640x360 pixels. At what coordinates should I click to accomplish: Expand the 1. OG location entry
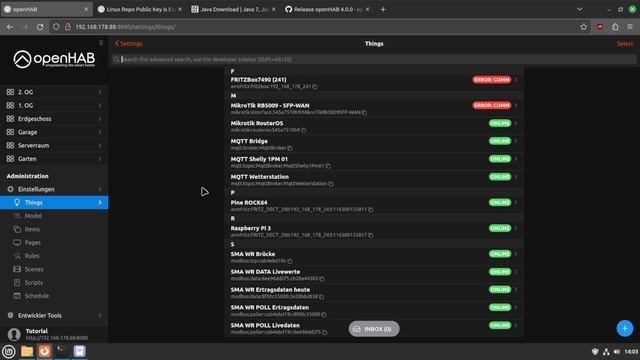[x=54, y=106]
